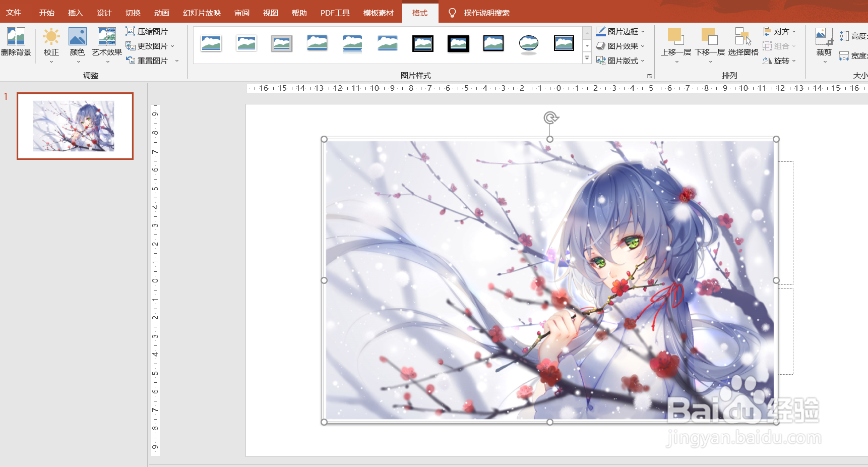The image size is (868, 467).
Task: Open 旋转 (Rotate) dropdown
Action: (779, 61)
